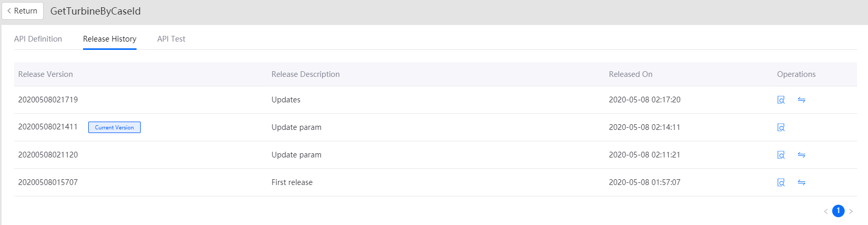
Task: Click the Release Version column header
Action: click(x=46, y=74)
